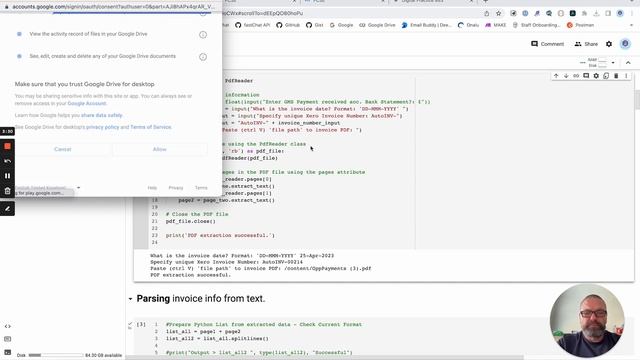Open the Chrome side panel icon

(608, 13)
